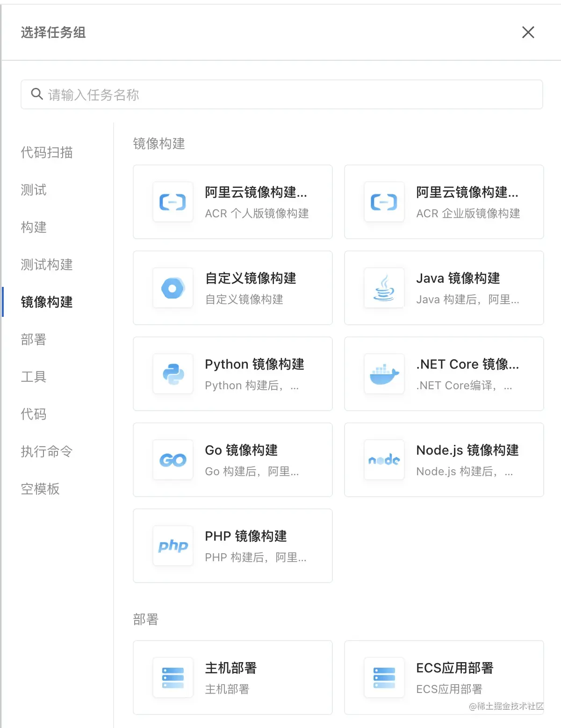
Task: Open the 部署 sidebar category
Action: coord(34,339)
